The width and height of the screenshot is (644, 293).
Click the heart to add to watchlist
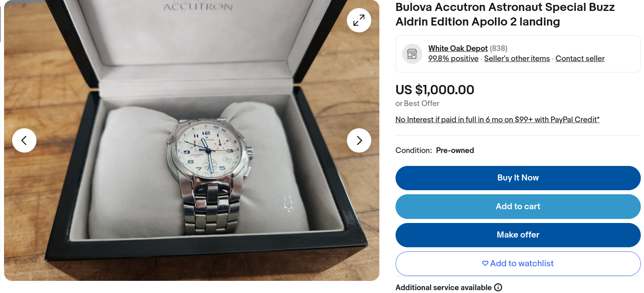tap(485, 263)
